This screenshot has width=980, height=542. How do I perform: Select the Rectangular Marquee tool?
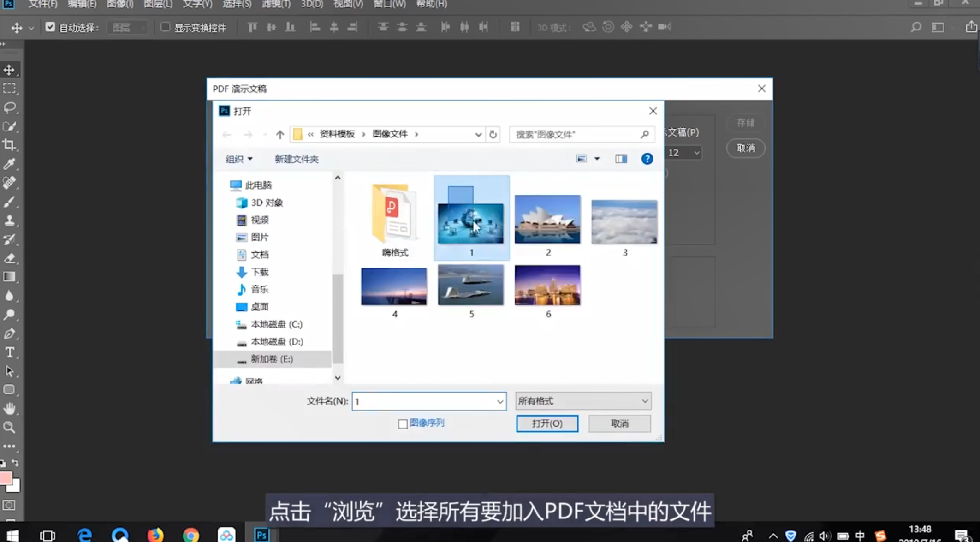click(x=9, y=88)
